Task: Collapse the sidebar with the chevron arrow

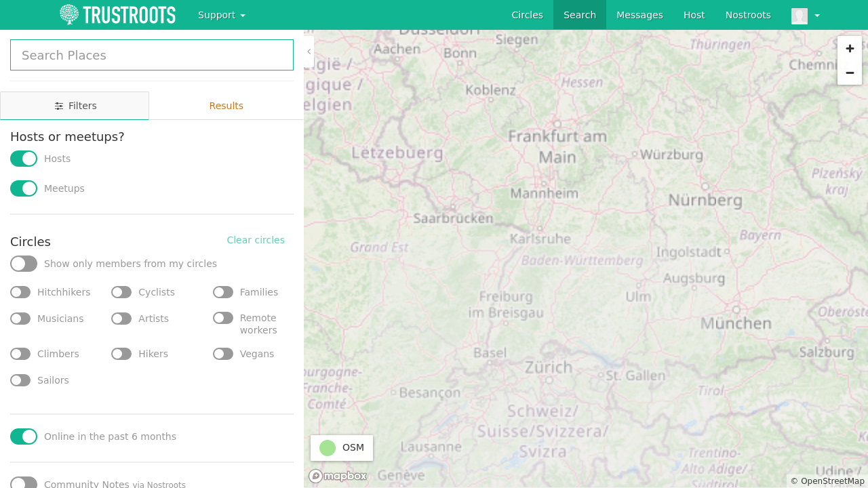Action: click(x=309, y=52)
